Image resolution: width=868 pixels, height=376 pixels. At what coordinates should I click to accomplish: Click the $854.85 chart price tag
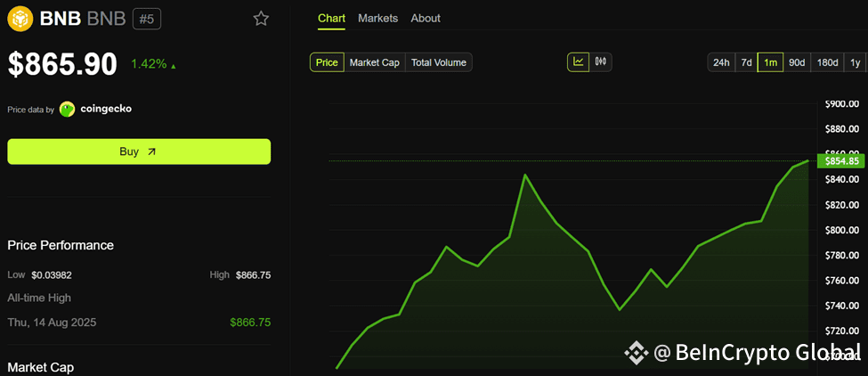[840, 161]
